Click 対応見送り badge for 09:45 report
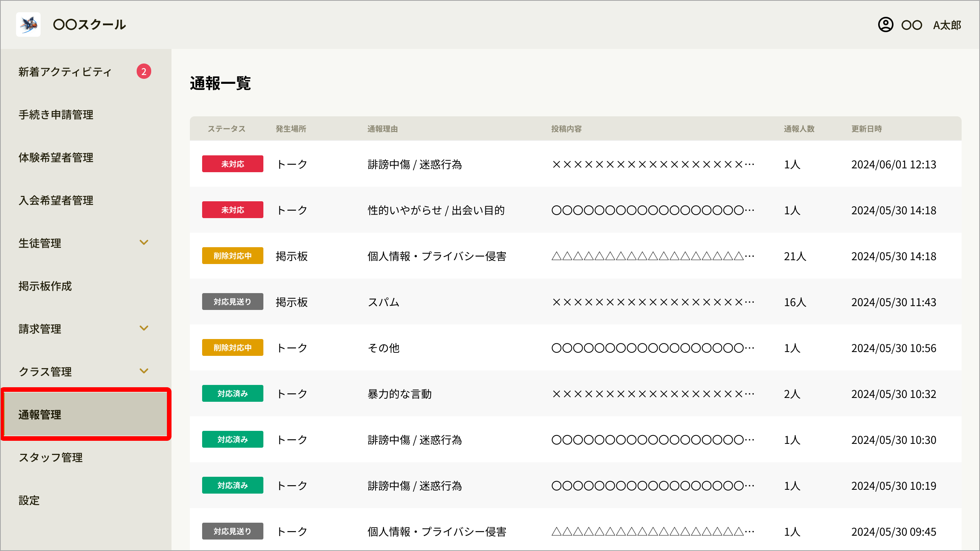The width and height of the screenshot is (980, 551). 233,531
